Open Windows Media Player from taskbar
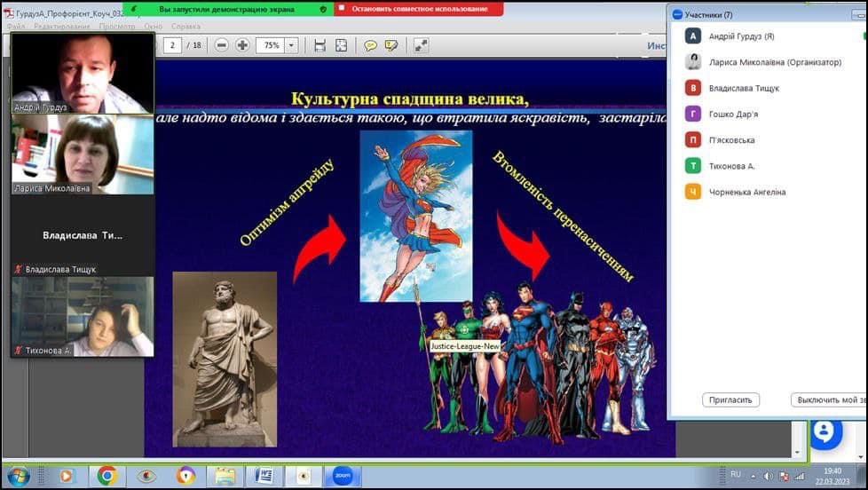Image resolution: width=868 pixels, height=490 pixels. [x=66, y=476]
